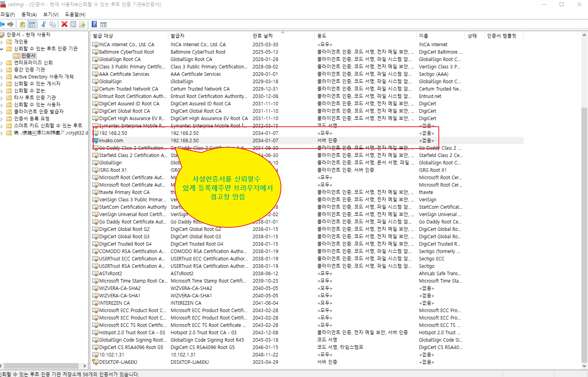Copy with the two-pages toolbar icon

coord(52,24)
